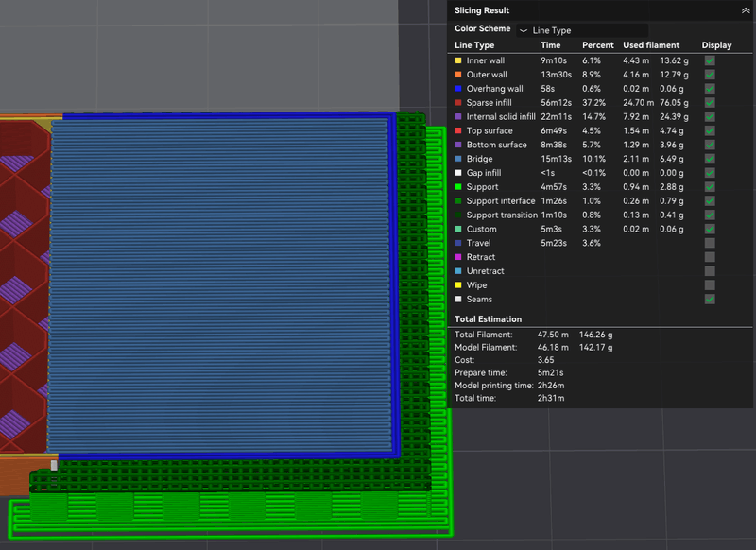Click the magenta Retract color icon
The width and height of the screenshot is (756, 550).
pyautogui.click(x=458, y=257)
